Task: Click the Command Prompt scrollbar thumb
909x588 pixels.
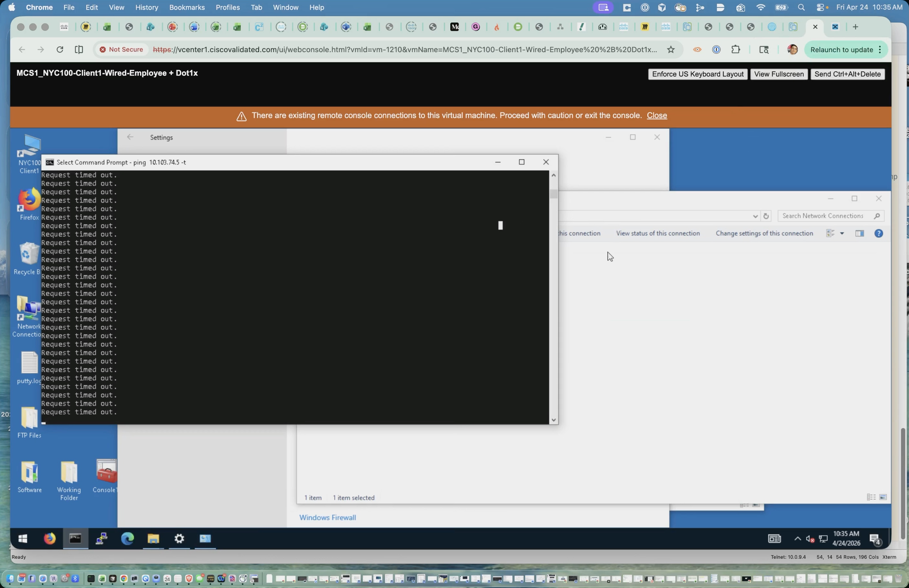Action: tap(554, 194)
